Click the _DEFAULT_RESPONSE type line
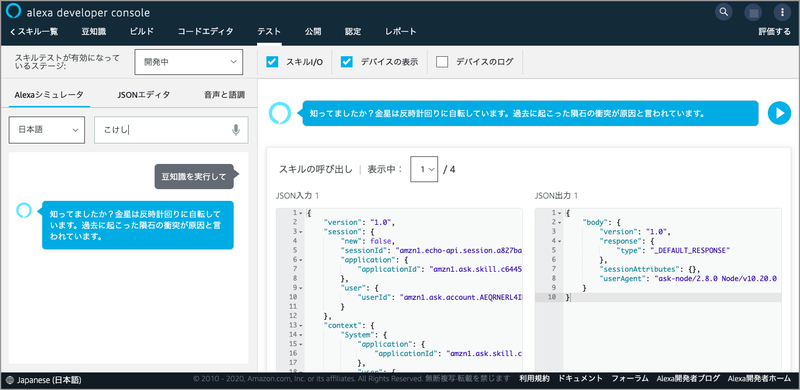800x390 pixels. click(x=673, y=250)
